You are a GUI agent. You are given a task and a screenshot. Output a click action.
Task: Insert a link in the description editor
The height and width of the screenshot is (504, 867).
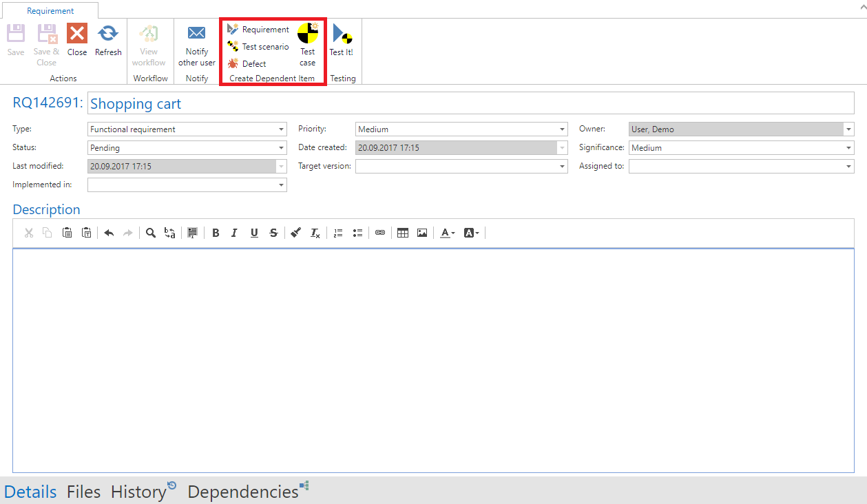(x=379, y=233)
